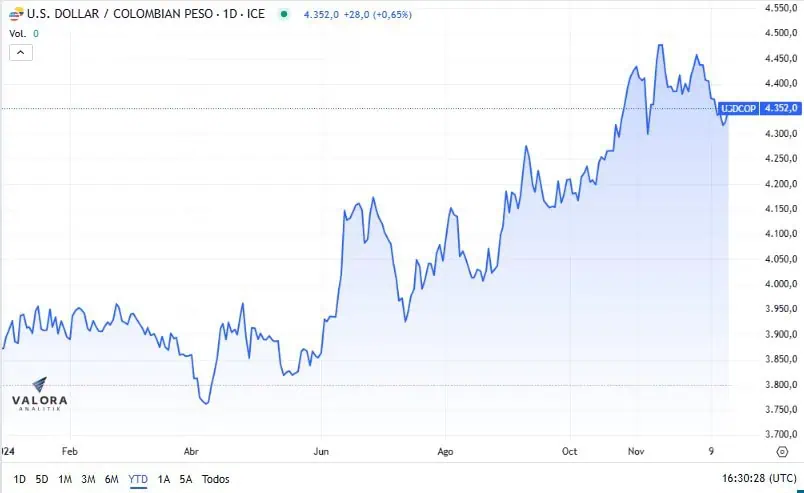Click the 4.100,0 price axis label
This screenshot has width=804, height=493.
tap(781, 234)
